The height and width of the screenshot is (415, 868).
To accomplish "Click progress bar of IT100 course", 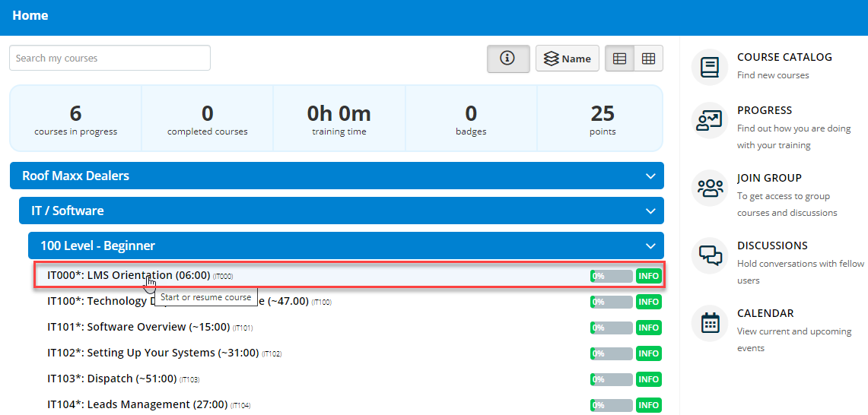I will [611, 302].
